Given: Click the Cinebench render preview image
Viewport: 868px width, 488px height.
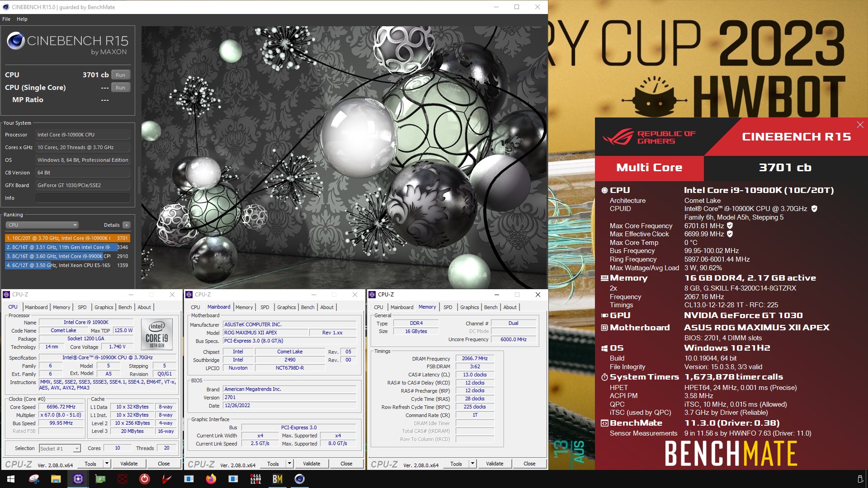Looking at the screenshot, I should tap(344, 157).
